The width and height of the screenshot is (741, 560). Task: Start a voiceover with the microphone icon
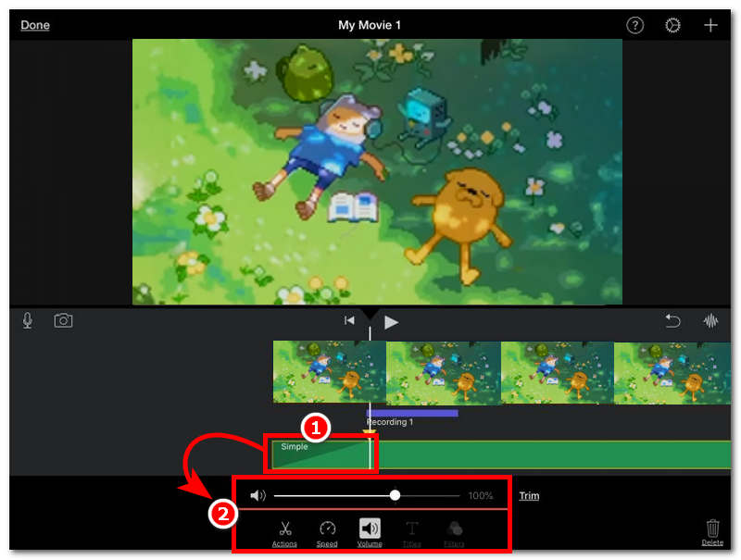[x=28, y=320]
